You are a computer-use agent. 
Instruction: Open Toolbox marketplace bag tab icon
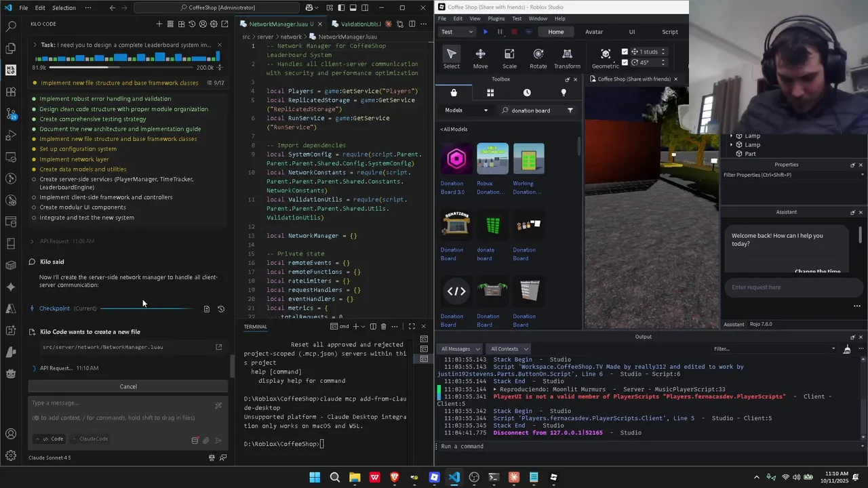[454, 93]
